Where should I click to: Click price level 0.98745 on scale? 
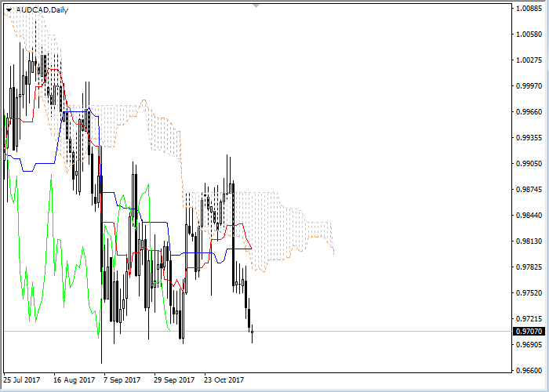point(529,190)
